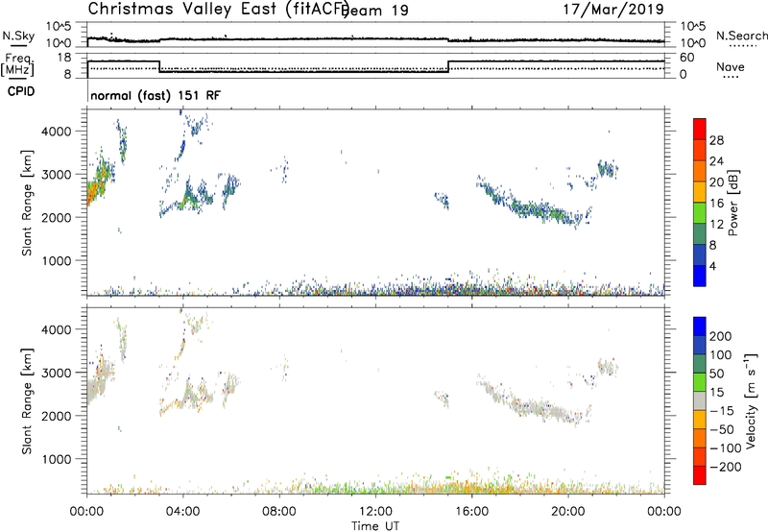768x532 pixels.
Task: Select Slant Range [km] label of power panel
Action: (x=27, y=203)
